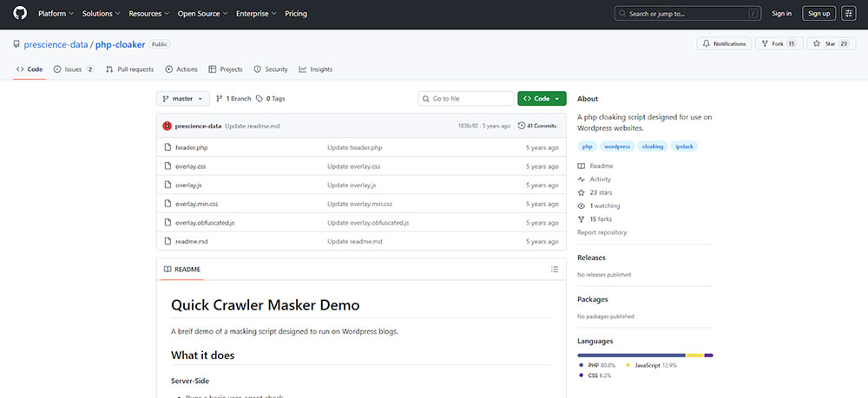Click the prescience-data avatar in the commit row
The height and width of the screenshot is (398, 868).
pyautogui.click(x=168, y=126)
